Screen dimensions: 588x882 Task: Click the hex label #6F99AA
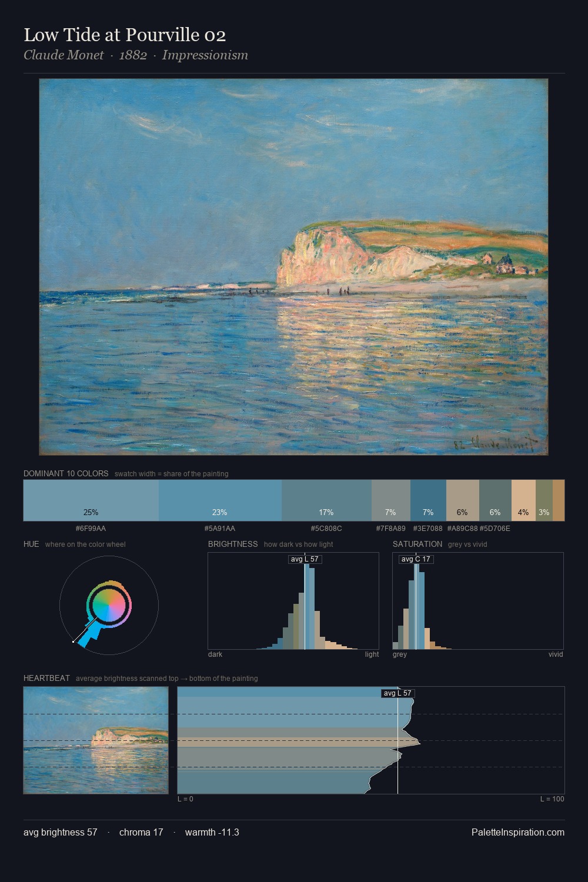pos(91,529)
